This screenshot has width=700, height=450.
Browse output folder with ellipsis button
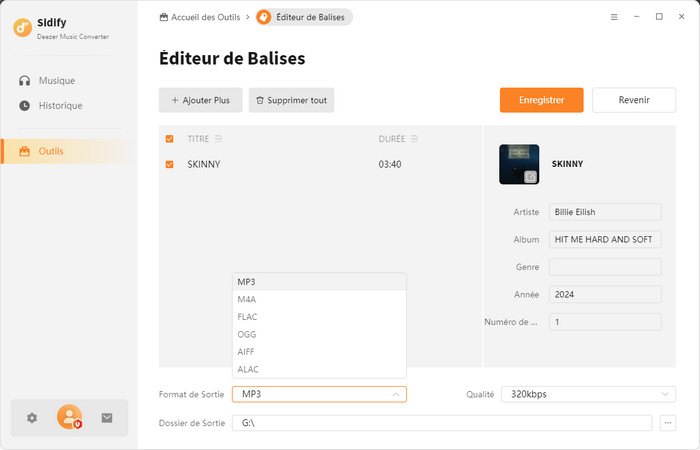669,423
